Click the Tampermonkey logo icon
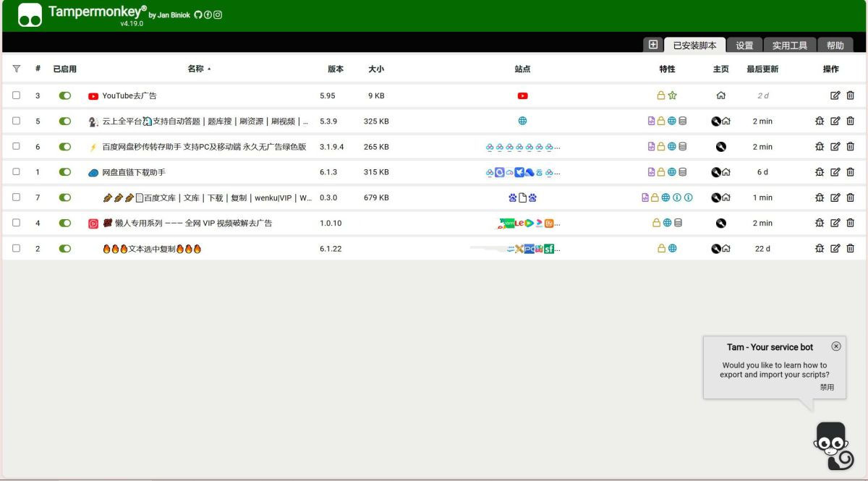The width and height of the screenshot is (868, 481). coord(30,15)
